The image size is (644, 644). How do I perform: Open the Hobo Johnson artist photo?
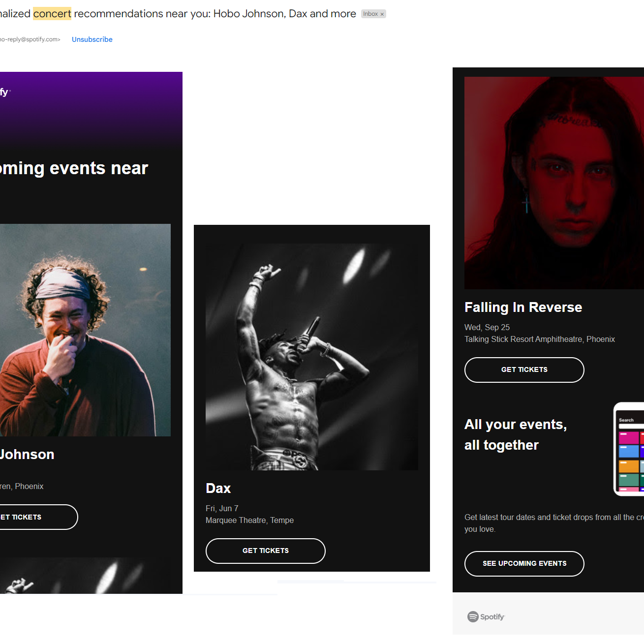pos(85,330)
